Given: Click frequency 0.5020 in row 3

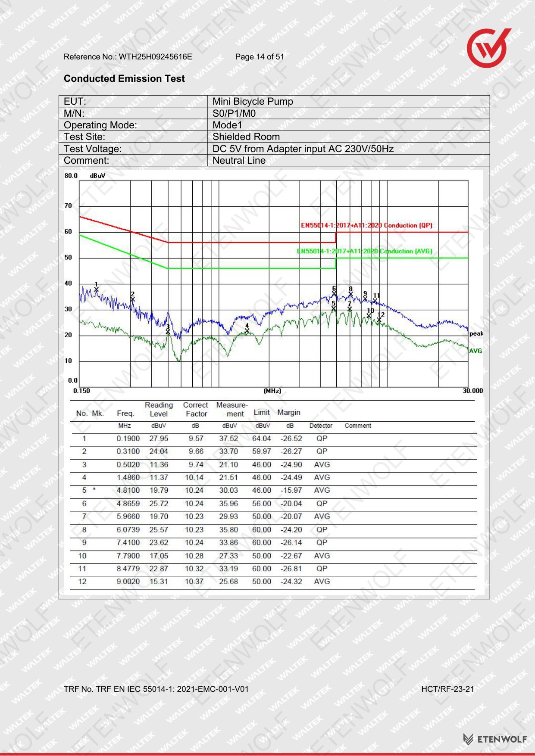Looking at the screenshot, I should point(128,465).
